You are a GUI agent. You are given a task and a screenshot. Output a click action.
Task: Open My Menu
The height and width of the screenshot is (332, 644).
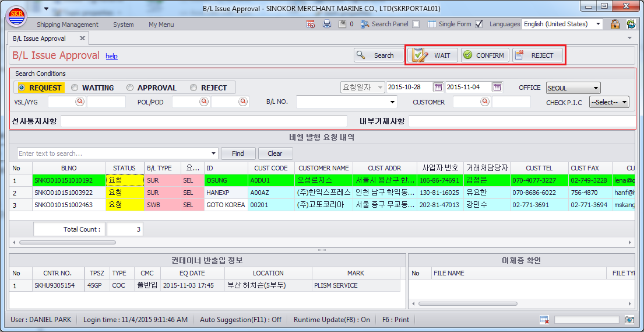click(x=161, y=25)
